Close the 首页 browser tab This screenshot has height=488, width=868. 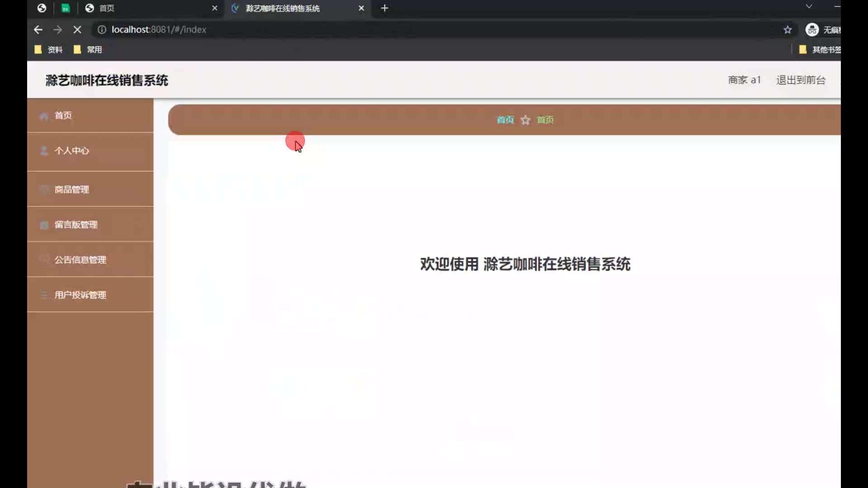(215, 8)
